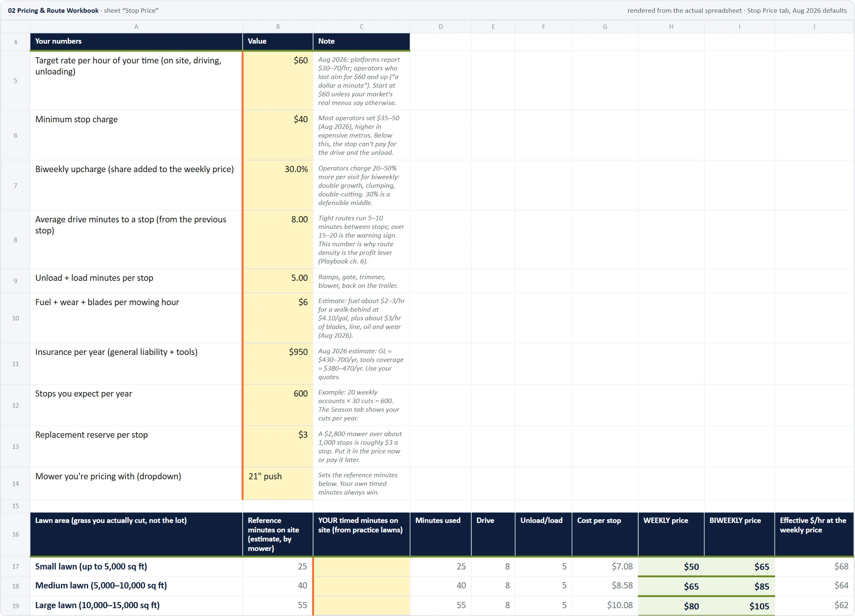This screenshot has width=855, height=616.
Task: Select the biweekly upcharge value 30.0%
Action: click(x=278, y=185)
